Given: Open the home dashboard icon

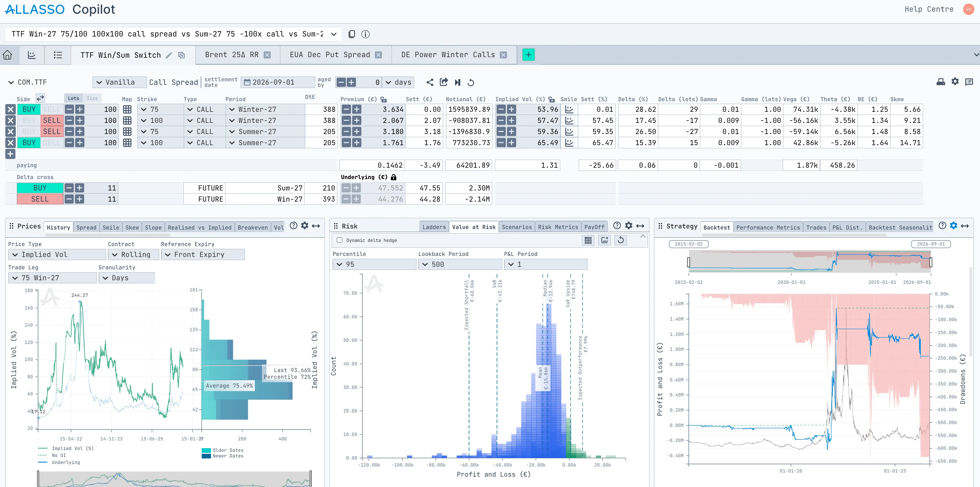Looking at the screenshot, I should click(x=8, y=55).
